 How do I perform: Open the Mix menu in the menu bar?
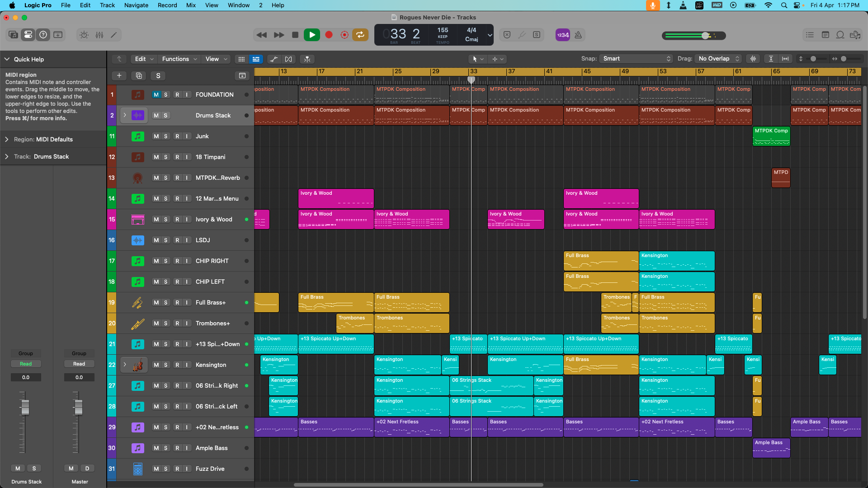[191, 5]
